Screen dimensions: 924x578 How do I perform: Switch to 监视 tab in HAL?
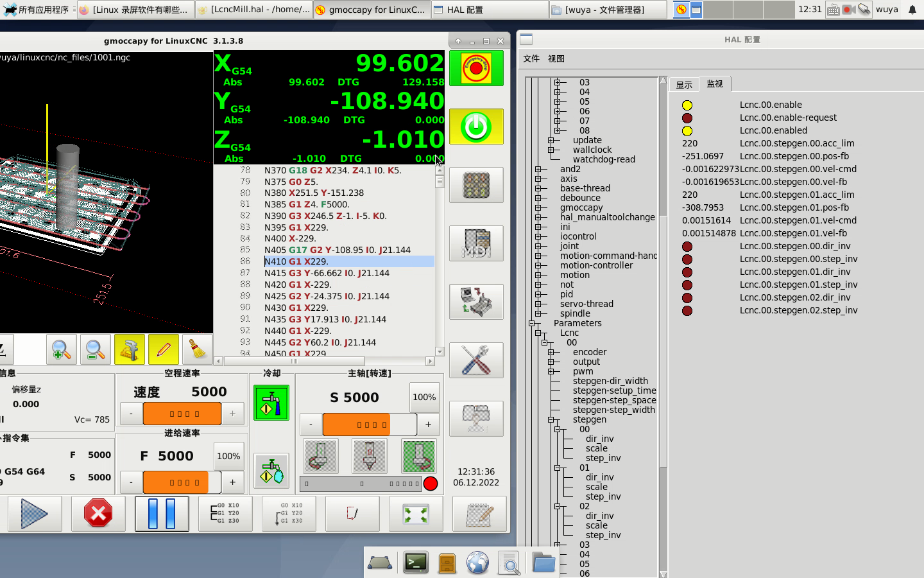tap(715, 83)
